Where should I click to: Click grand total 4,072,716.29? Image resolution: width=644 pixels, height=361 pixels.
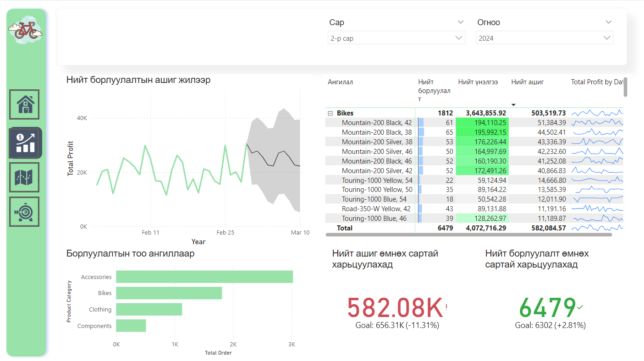pos(486,228)
